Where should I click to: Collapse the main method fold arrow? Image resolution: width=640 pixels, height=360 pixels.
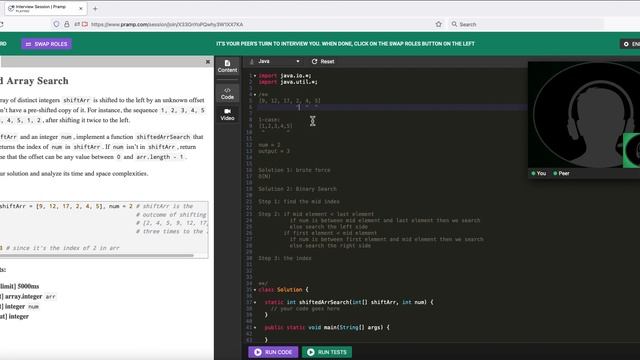[255, 327]
